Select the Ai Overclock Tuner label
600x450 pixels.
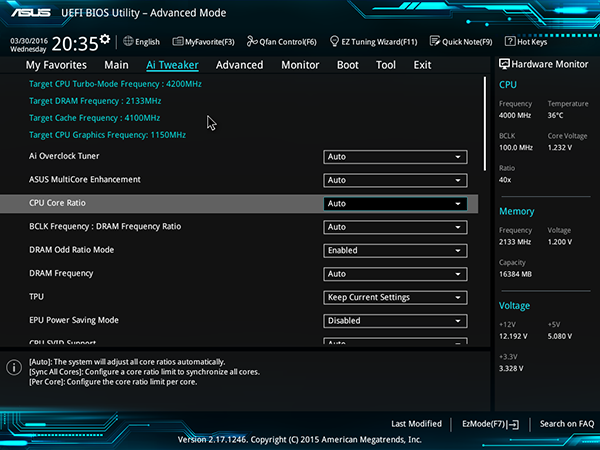(x=64, y=156)
